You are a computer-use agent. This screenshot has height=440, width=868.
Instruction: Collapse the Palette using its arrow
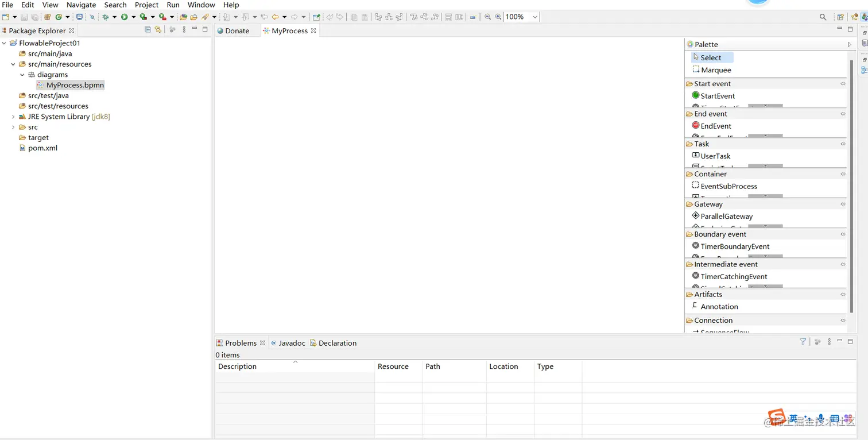point(850,44)
